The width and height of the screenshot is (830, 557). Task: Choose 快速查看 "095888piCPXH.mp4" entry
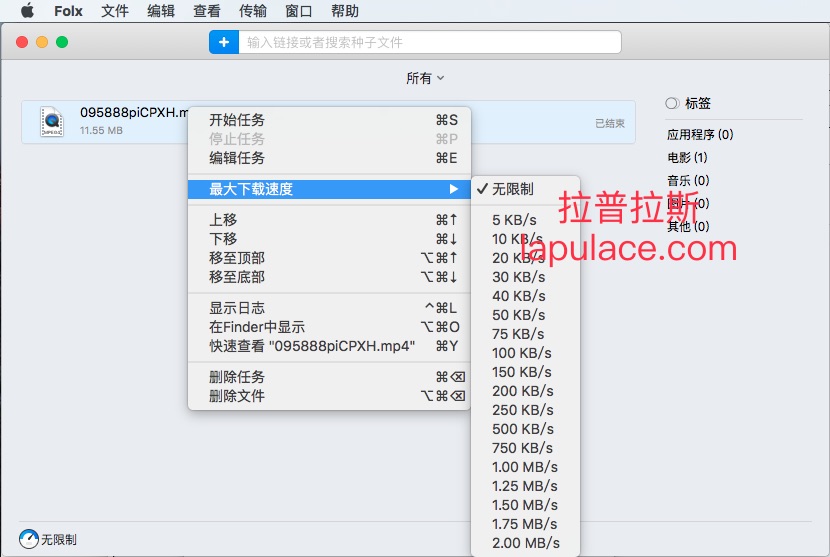[x=329, y=346]
